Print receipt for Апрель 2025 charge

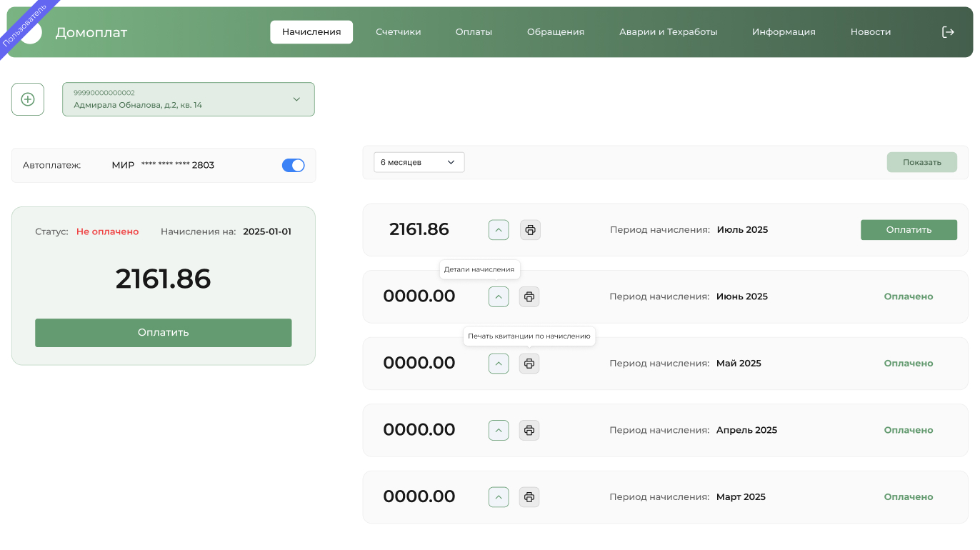tap(529, 430)
